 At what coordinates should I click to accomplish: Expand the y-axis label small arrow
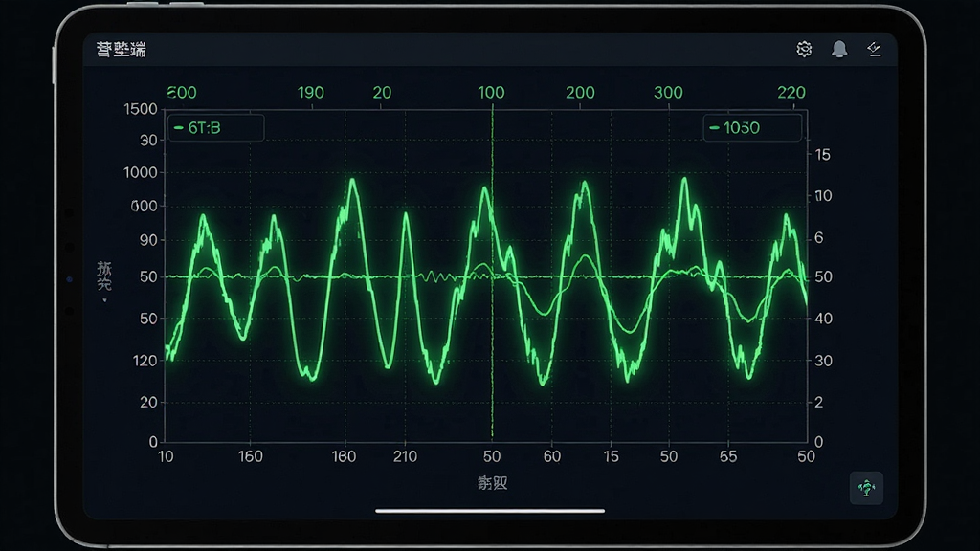coord(104,300)
